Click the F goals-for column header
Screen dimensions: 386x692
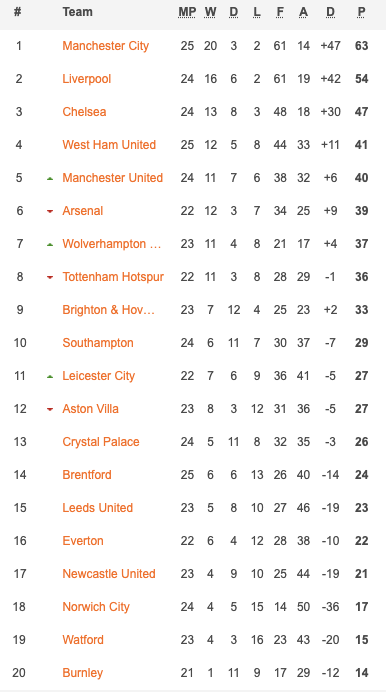pyautogui.click(x=280, y=12)
